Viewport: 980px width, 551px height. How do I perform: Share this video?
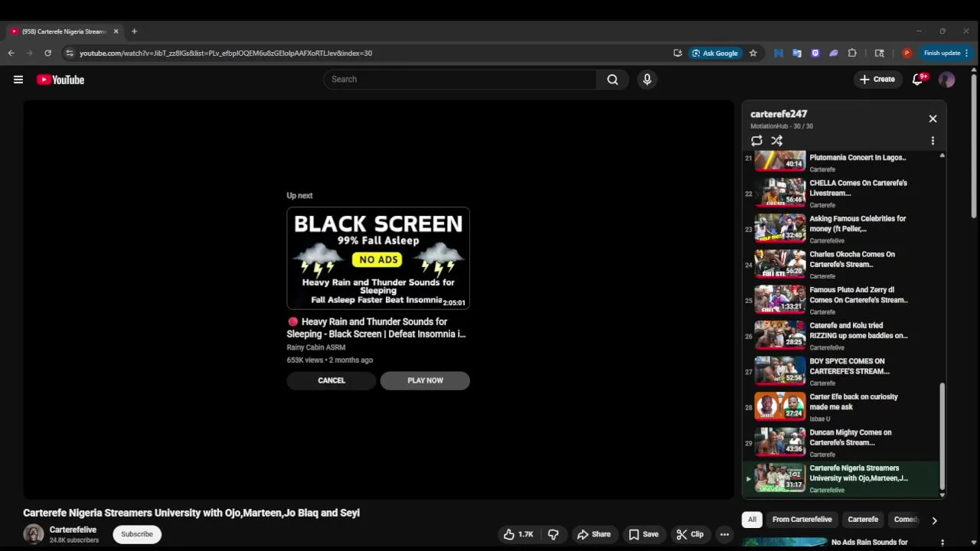click(x=594, y=534)
